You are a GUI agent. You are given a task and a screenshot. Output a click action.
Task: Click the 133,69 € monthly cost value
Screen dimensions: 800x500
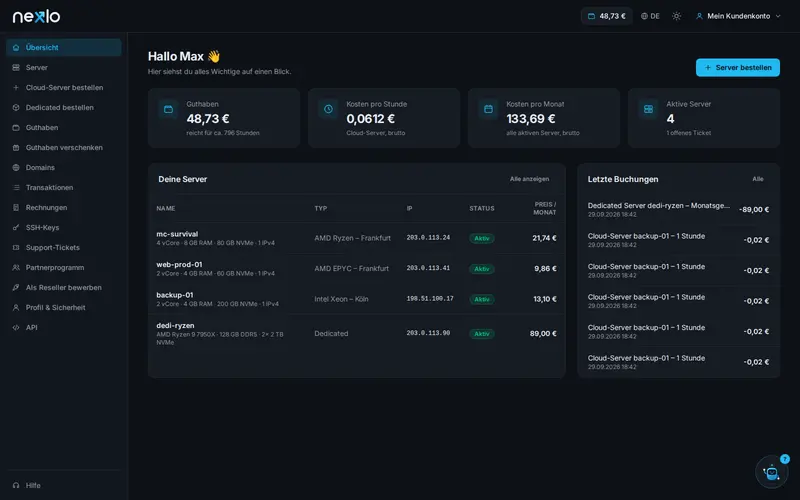(x=531, y=119)
